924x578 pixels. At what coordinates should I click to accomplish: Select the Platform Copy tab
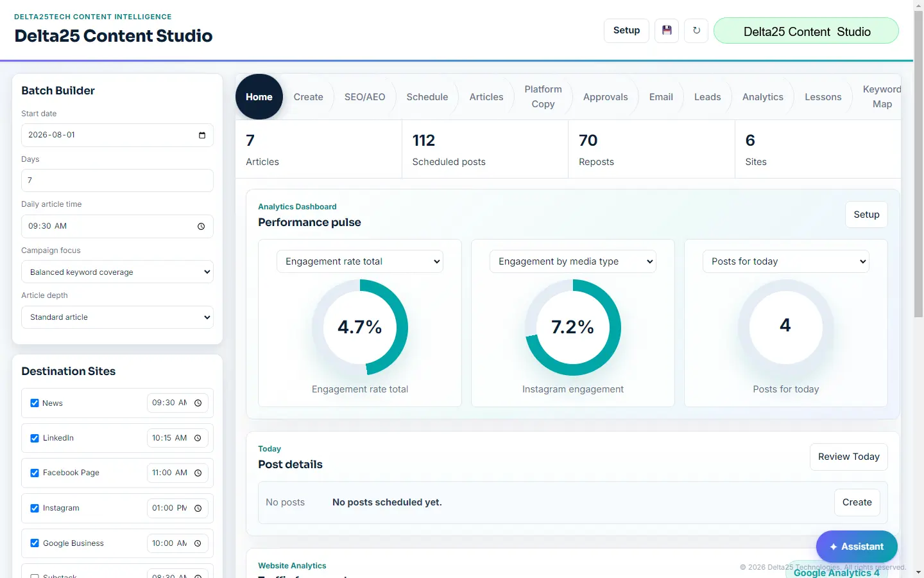point(543,97)
